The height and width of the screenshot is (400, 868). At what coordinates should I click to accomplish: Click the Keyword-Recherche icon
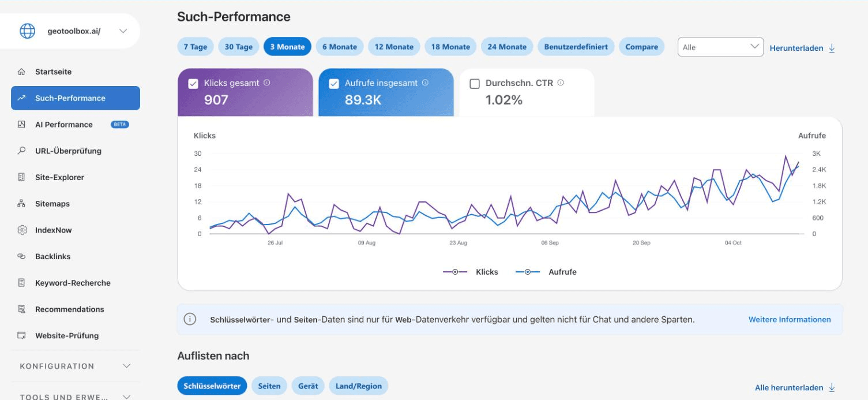(22, 283)
